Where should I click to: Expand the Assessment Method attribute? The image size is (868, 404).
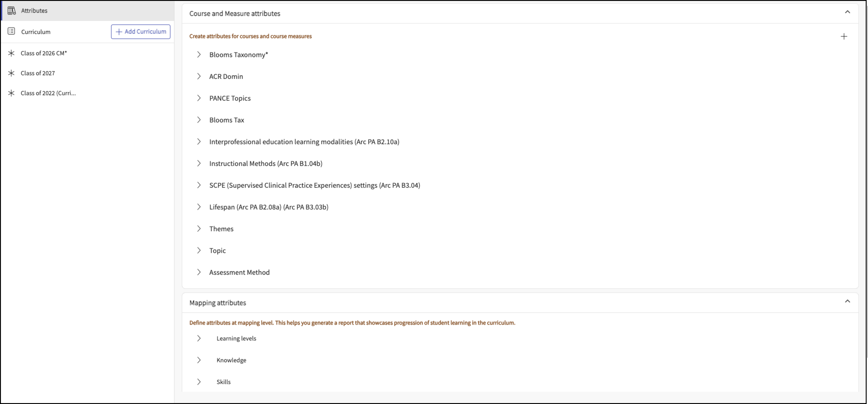tap(199, 272)
